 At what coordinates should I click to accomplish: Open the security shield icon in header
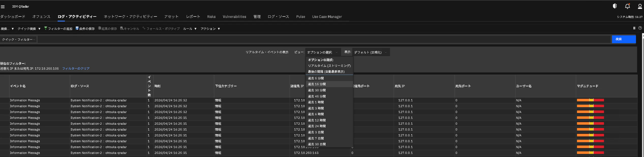pos(615,6)
